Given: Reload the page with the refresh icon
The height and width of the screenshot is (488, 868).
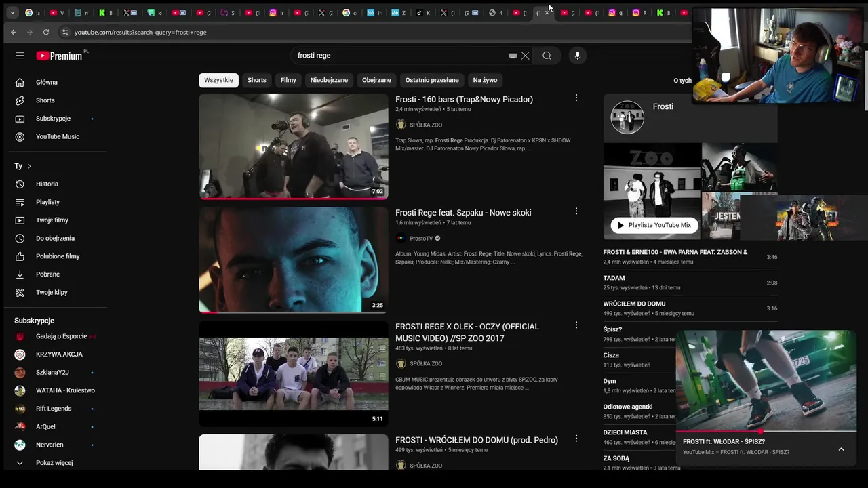Looking at the screenshot, I should coord(46,32).
